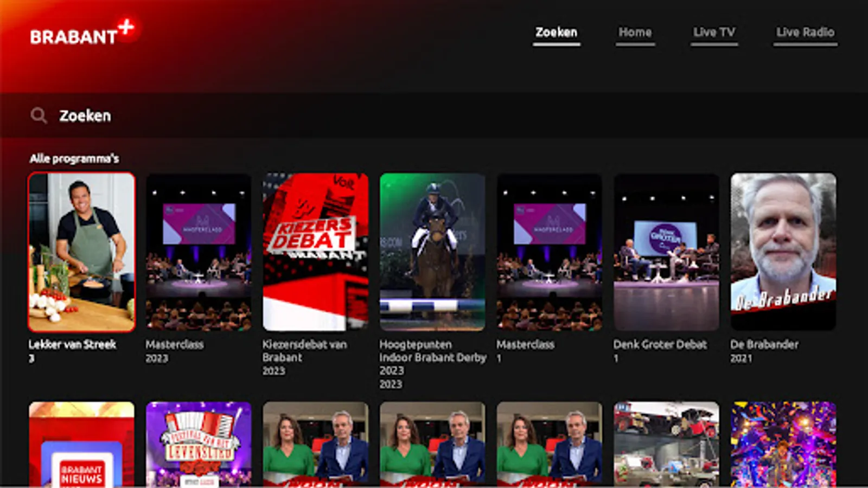Open the Kiezersdebat red poster thumbnail
This screenshot has width=868, height=488.
coord(316,252)
